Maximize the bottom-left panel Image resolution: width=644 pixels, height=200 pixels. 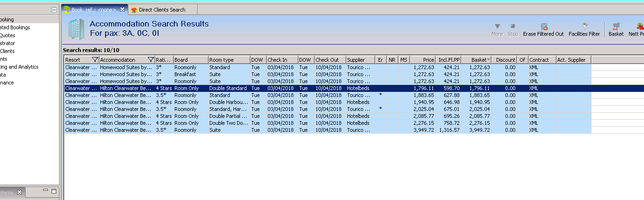54,191
